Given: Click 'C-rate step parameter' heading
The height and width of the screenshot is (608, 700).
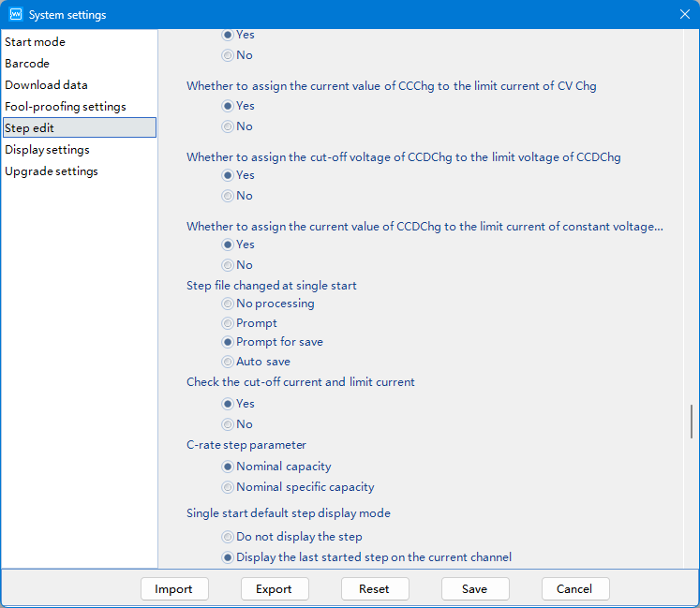Looking at the screenshot, I should (x=246, y=445).
